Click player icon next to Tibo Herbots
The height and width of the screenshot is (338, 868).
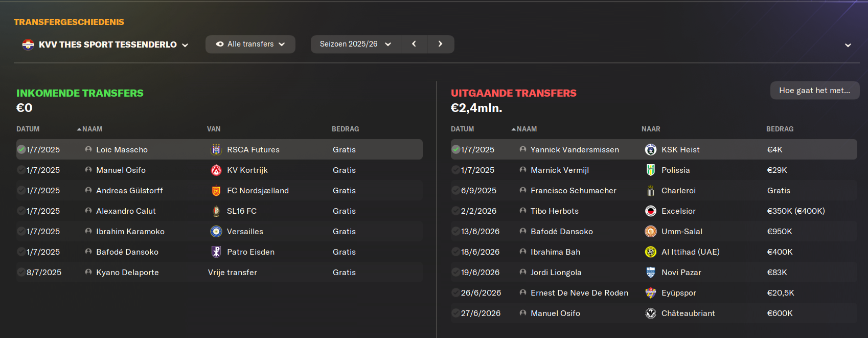pyautogui.click(x=523, y=211)
